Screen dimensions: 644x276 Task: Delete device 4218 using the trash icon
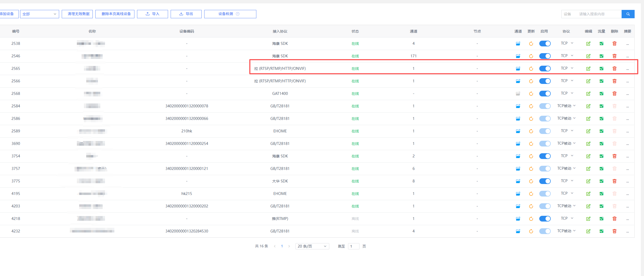(x=614, y=219)
